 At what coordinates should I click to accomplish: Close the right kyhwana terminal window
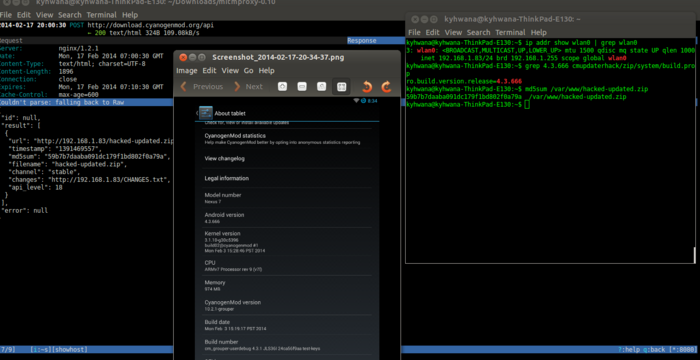point(415,19)
